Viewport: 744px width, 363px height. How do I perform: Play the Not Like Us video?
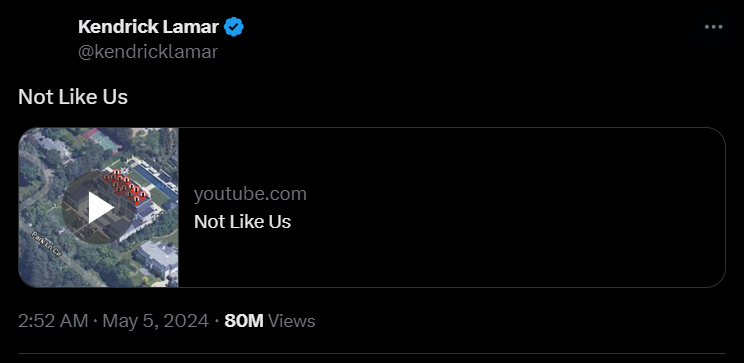(100, 208)
